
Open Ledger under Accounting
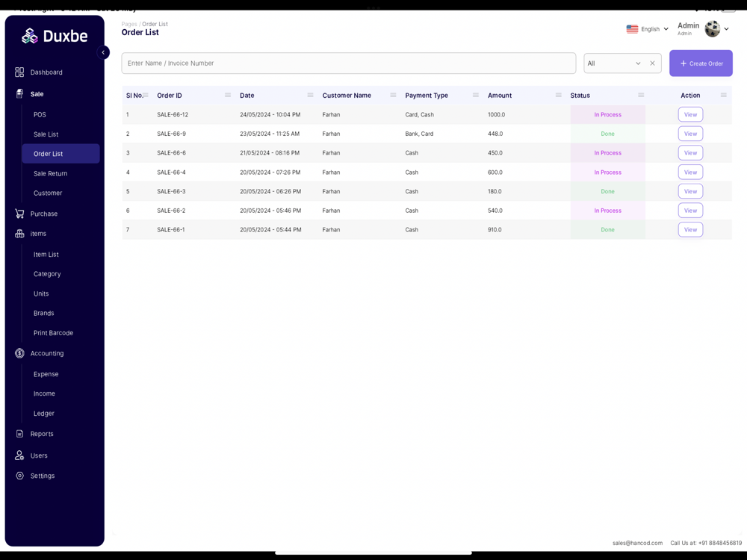43,414
